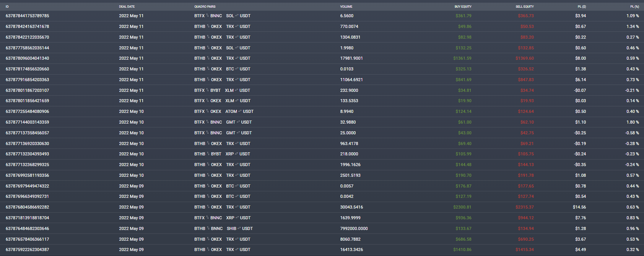This screenshot has width=644, height=256.
Task: Click the Quadro Pairs column header
Action: (205, 7)
